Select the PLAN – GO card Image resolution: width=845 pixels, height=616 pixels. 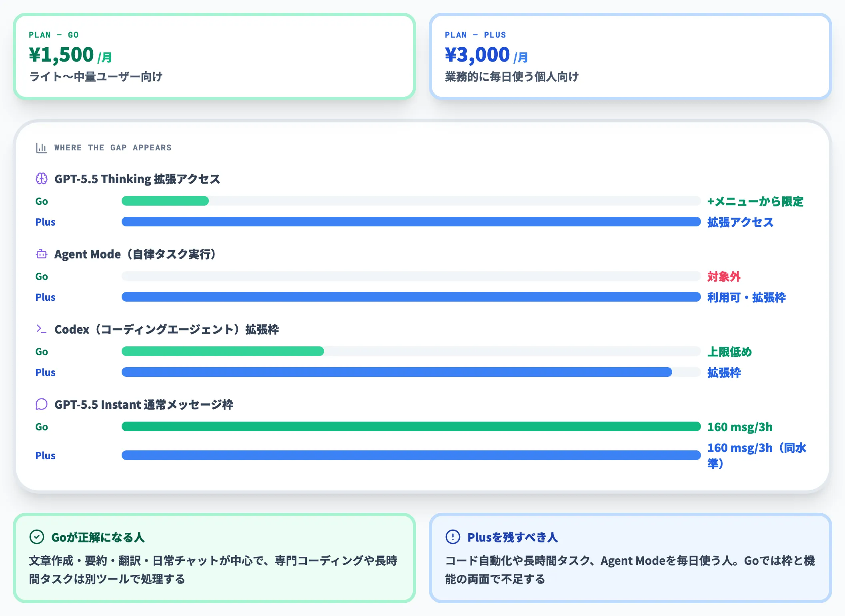[214, 56]
